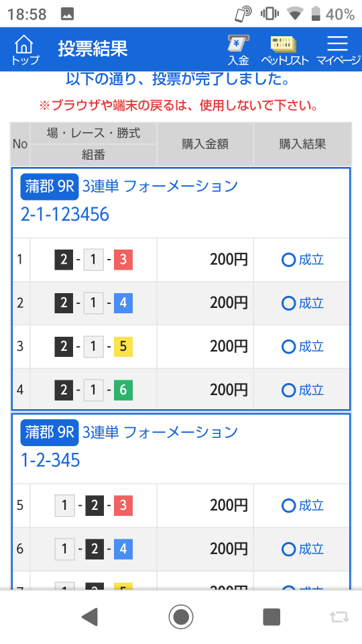The width and height of the screenshot is (362, 644).
Task: Open the 入金 deposit icon
Action: tap(239, 50)
